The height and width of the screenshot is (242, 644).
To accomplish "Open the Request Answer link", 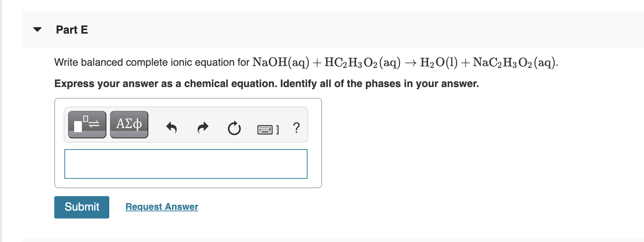I will tap(161, 207).
